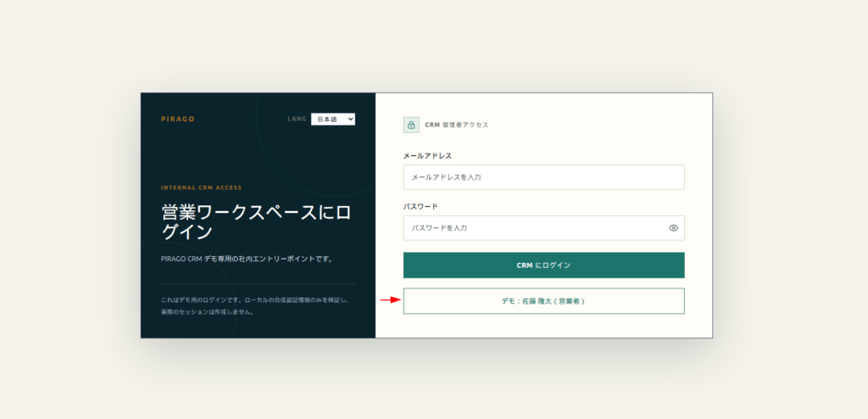868x419 pixels.
Task: Click the 実際のセッションは作成しません note line
Action: tap(208, 312)
